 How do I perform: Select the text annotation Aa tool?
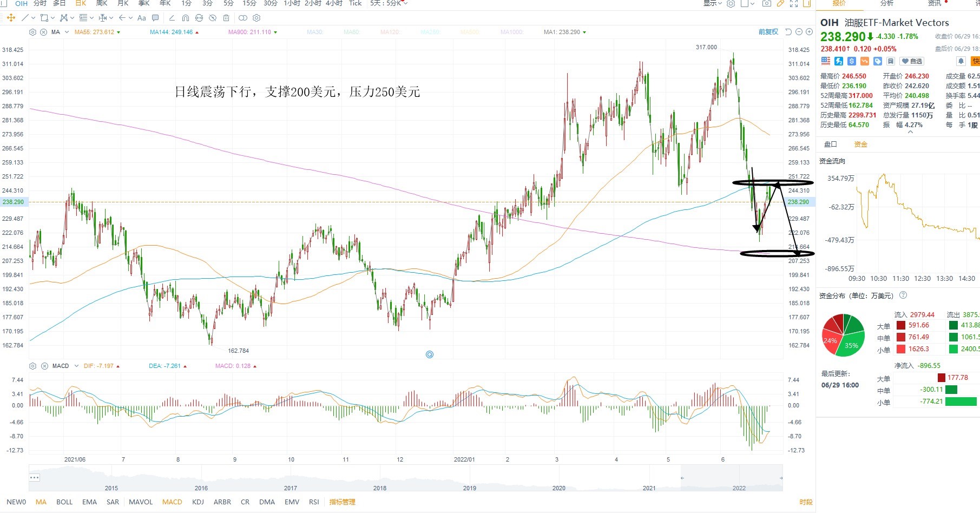pyautogui.click(x=142, y=18)
